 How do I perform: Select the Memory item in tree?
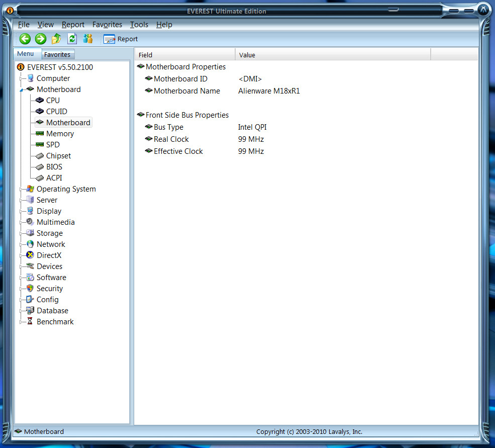60,134
